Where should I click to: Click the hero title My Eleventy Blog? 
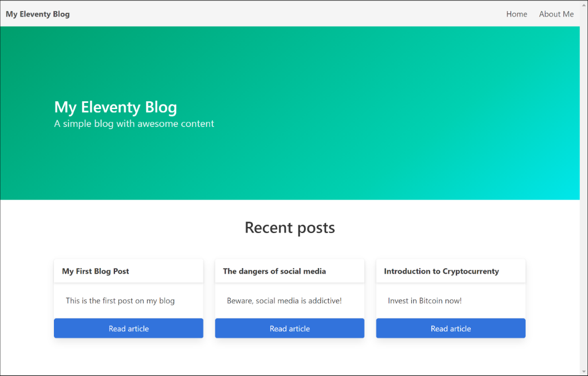pyautogui.click(x=116, y=107)
